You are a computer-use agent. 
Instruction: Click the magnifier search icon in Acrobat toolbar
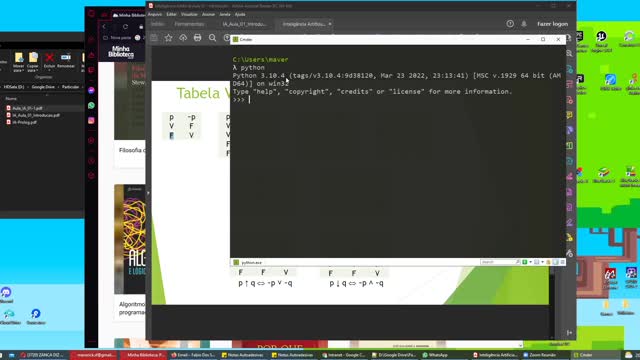[x=212, y=38]
